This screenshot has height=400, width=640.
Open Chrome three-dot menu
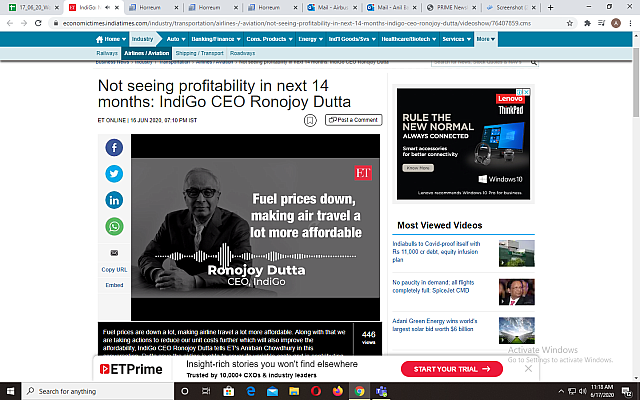pyautogui.click(x=631, y=23)
